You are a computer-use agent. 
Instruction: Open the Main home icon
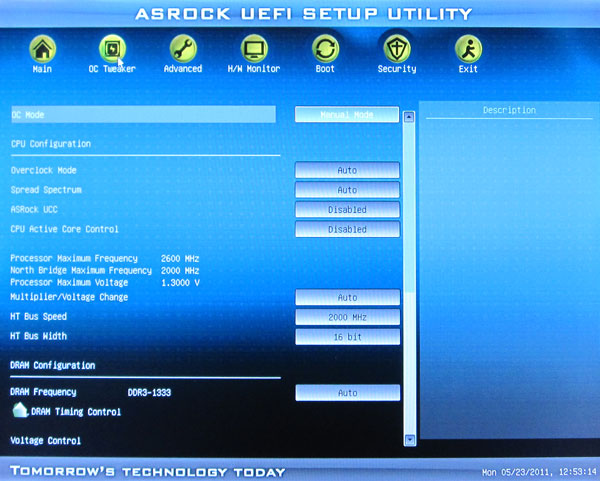click(42, 49)
